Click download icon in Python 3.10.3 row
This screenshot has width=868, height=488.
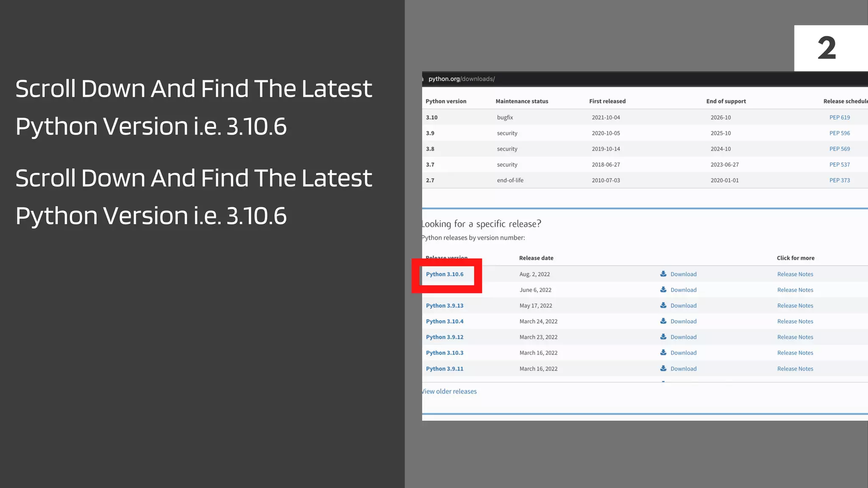(663, 352)
